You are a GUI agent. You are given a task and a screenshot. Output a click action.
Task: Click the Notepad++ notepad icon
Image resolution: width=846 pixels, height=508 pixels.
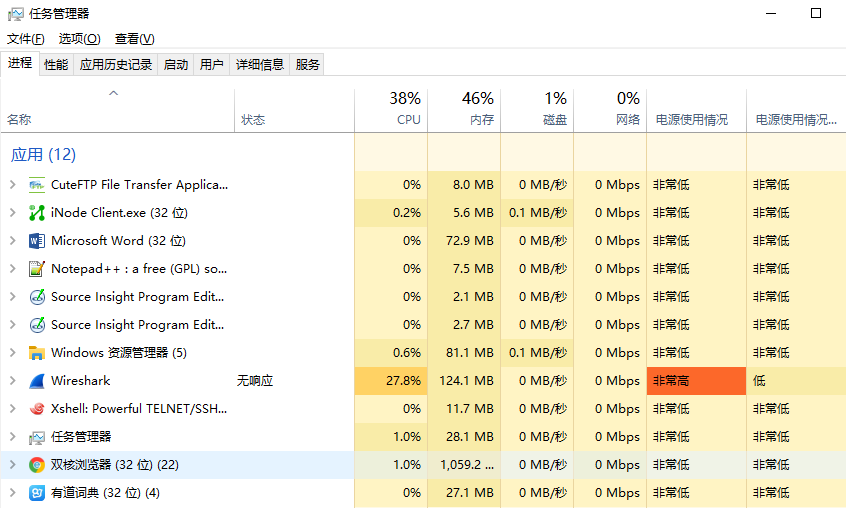(x=37, y=269)
